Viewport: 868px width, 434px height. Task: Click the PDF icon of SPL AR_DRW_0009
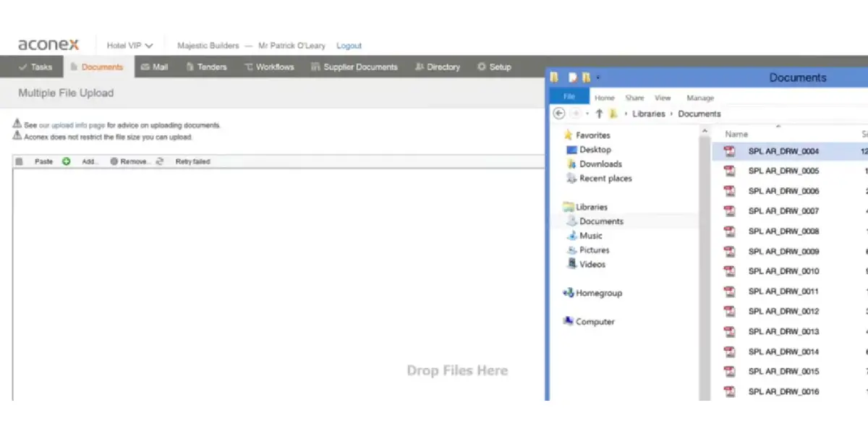730,252
